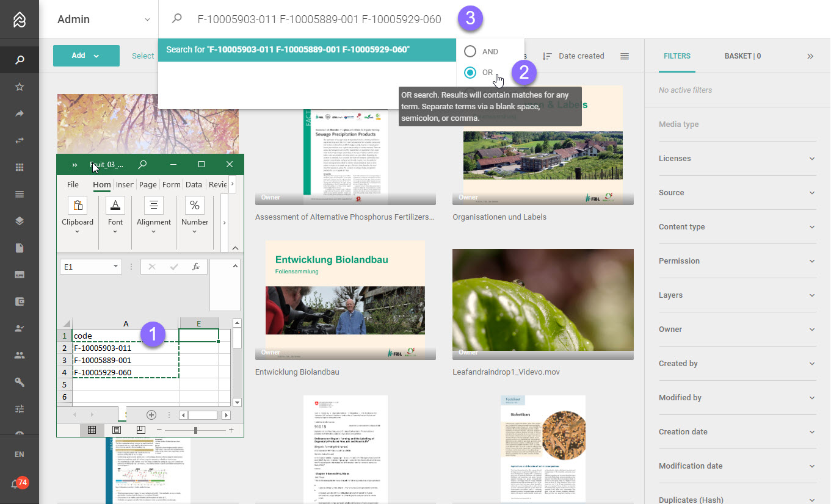Open the Entwicklung Biolandbau thumbnail
831x504 pixels.
(x=346, y=300)
